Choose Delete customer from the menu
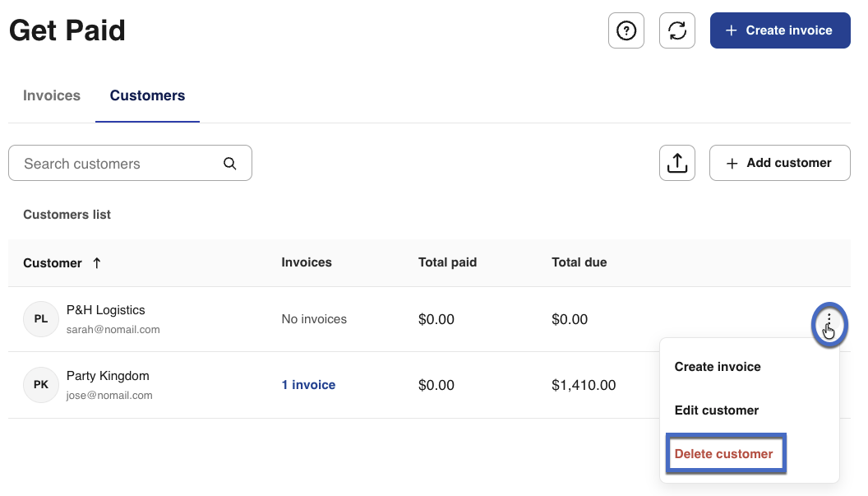Viewport: 868px width, 496px height. coord(724,454)
